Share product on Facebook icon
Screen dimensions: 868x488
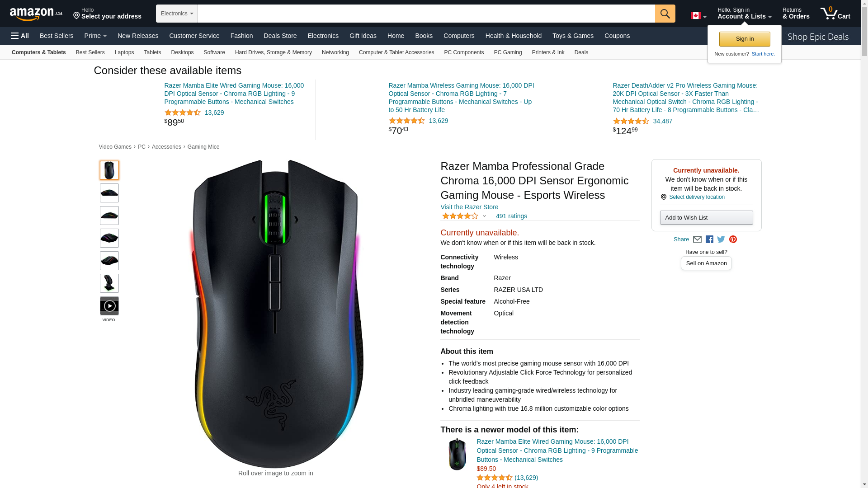point(709,239)
